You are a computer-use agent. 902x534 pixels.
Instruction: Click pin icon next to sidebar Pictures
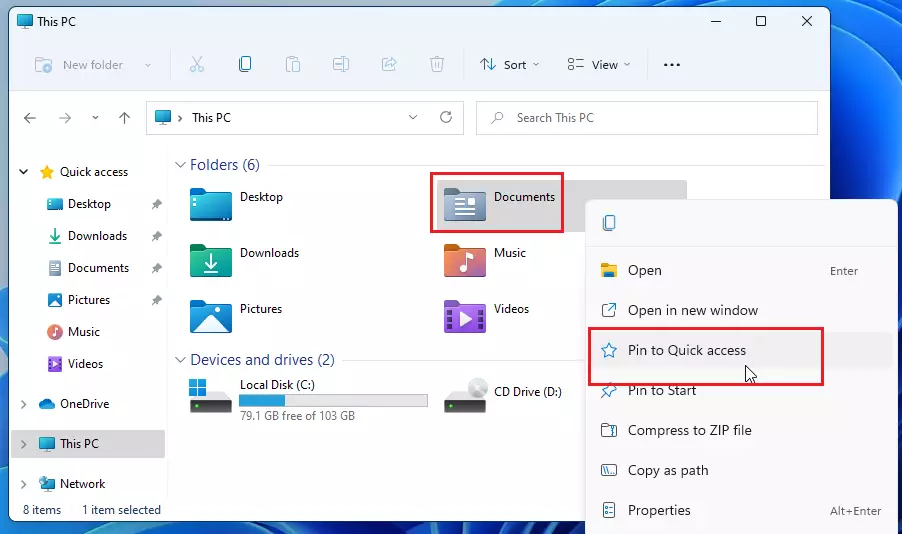[x=156, y=300]
